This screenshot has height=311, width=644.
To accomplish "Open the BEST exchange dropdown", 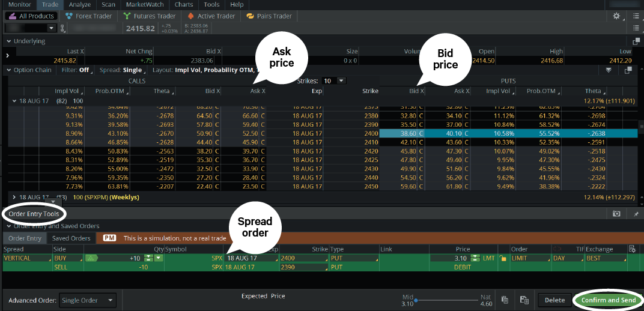I will click(x=606, y=258).
